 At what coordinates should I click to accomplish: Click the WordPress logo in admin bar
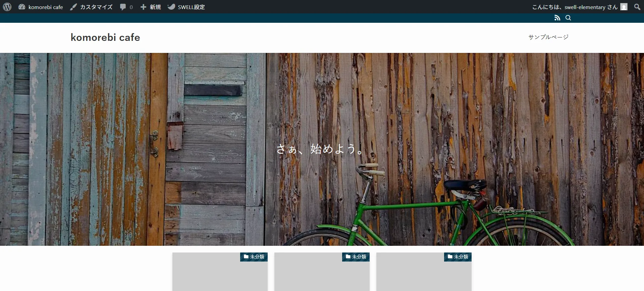(x=7, y=7)
